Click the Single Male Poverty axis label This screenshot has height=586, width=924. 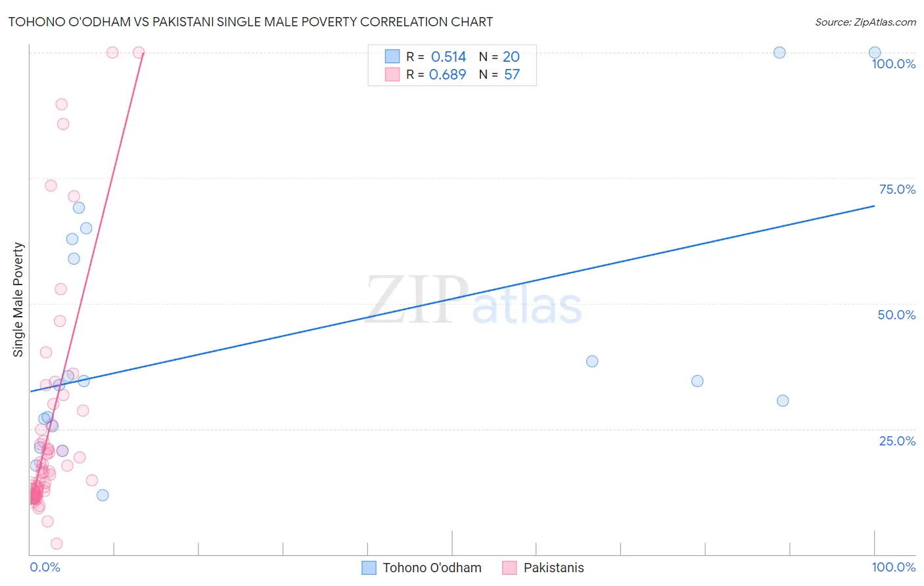(18, 300)
